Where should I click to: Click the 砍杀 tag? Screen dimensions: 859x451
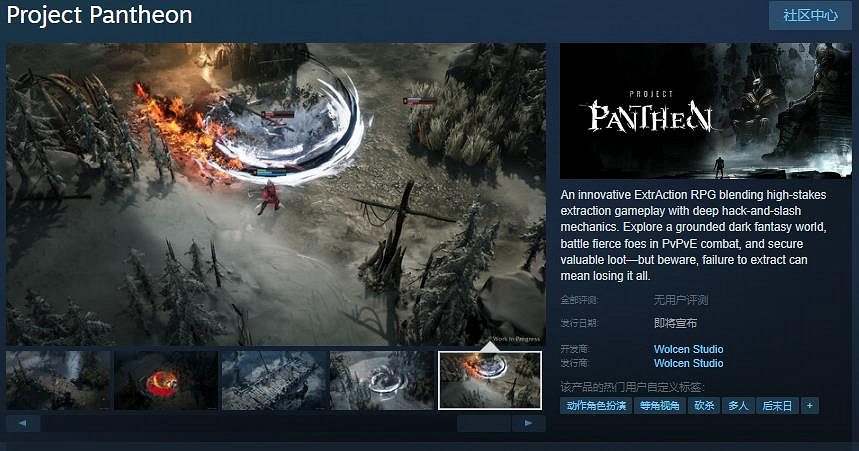click(x=704, y=406)
